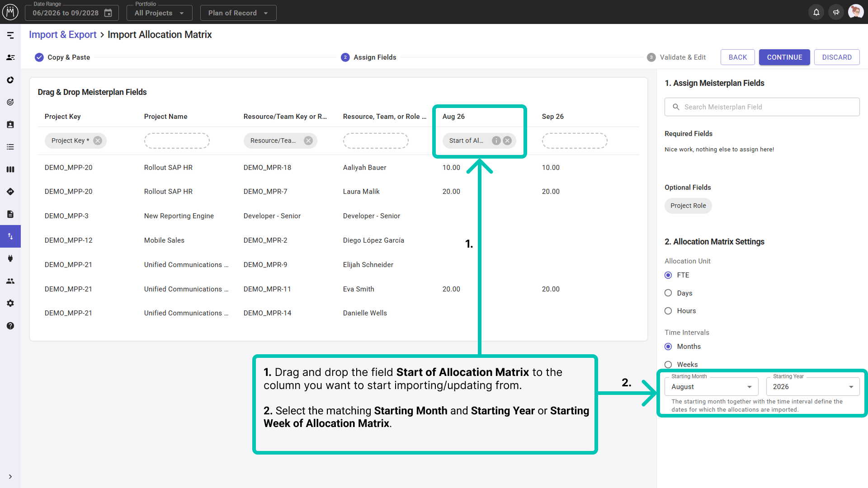Screen dimensions: 868x488
Task: Open the list view sidebar icon
Action: coord(10,147)
